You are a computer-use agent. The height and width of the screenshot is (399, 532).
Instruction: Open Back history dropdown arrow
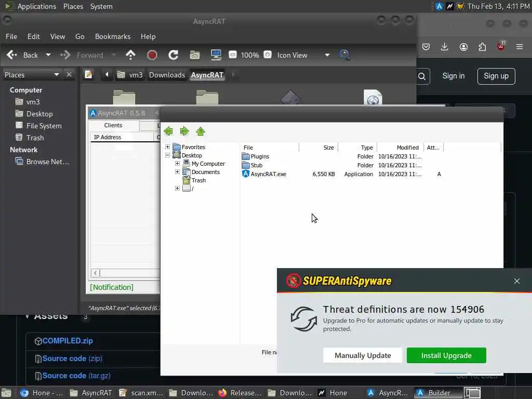click(48, 55)
